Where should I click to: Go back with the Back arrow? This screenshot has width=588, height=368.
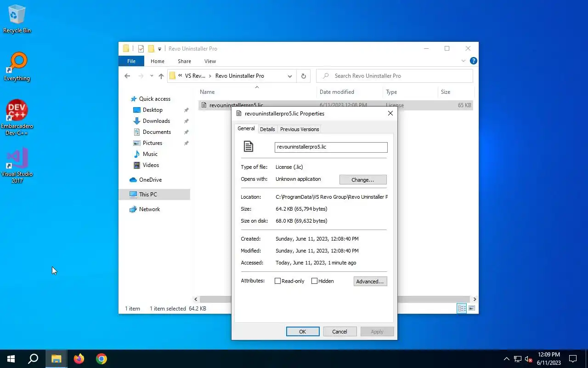pos(127,76)
